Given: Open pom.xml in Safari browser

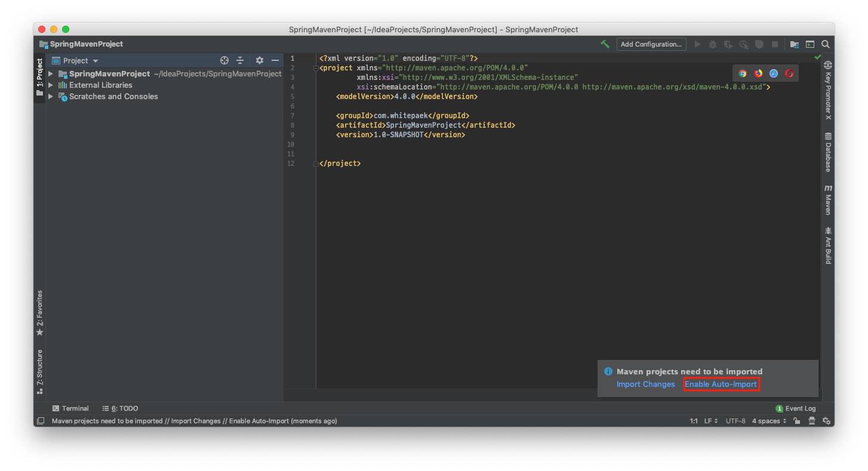Looking at the screenshot, I should coord(774,73).
